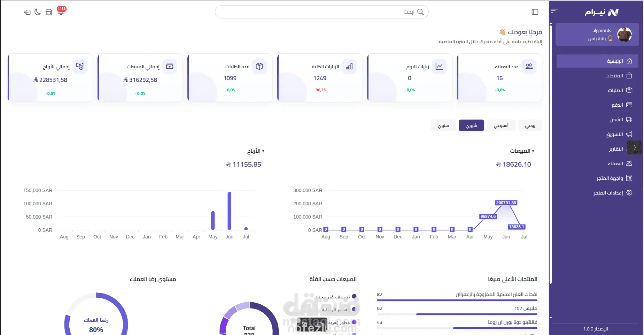The height and width of the screenshot is (335, 644).
Task: Click the الشحن shipping truck icon
Action: [x=629, y=120]
